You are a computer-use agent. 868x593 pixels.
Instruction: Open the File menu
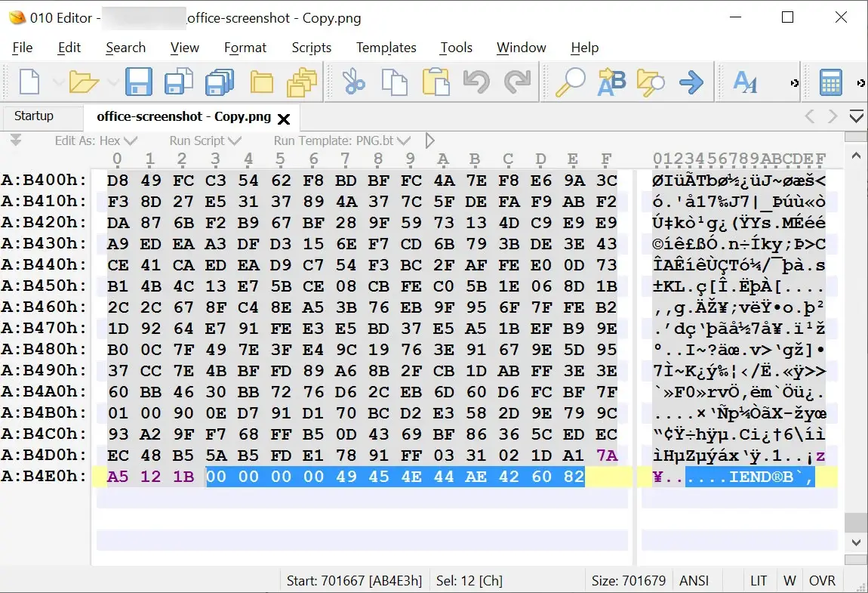click(23, 48)
